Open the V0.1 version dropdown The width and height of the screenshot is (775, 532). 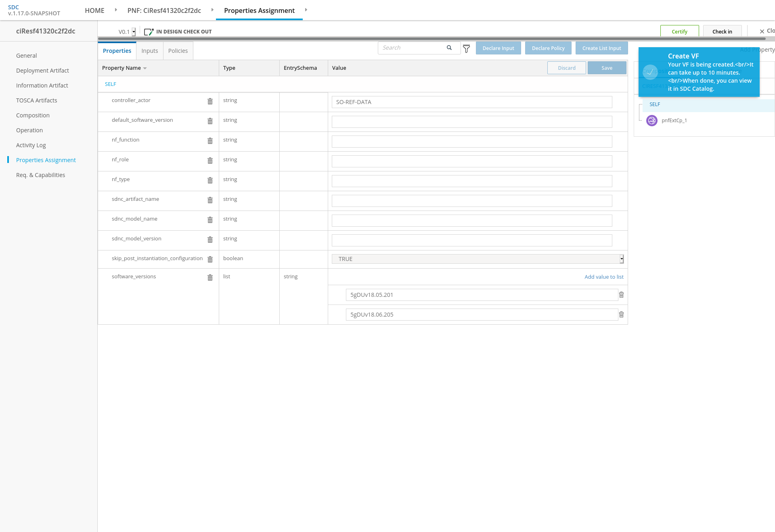pyautogui.click(x=134, y=32)
